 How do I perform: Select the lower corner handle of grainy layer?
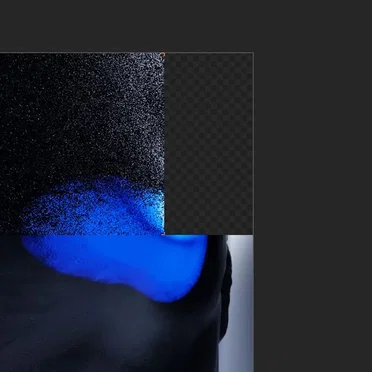[x=163, y=234]
